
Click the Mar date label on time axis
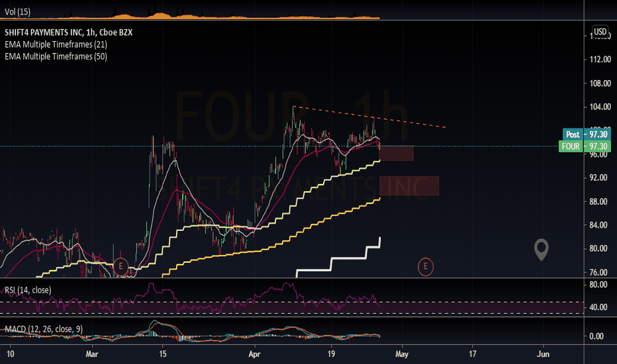91,354
